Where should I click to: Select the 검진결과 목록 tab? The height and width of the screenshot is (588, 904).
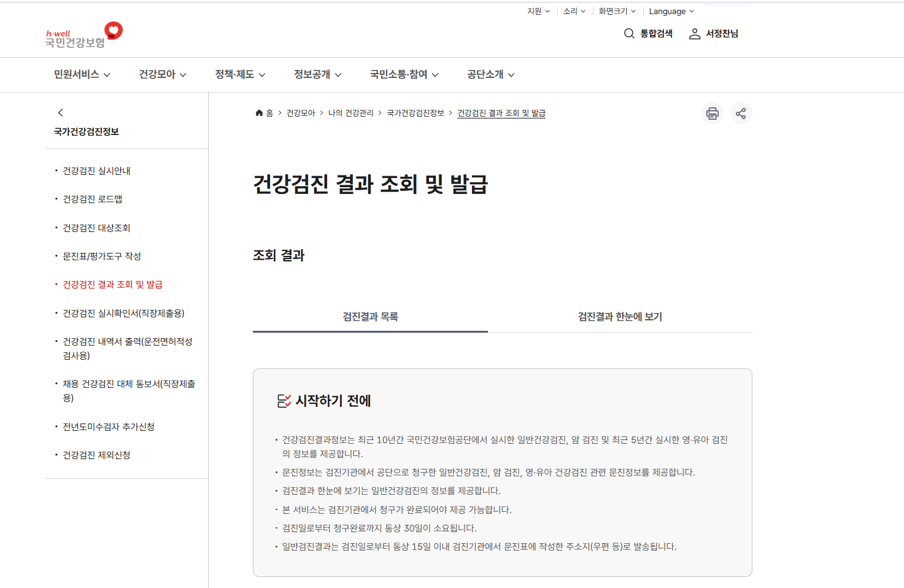[370, 317]
